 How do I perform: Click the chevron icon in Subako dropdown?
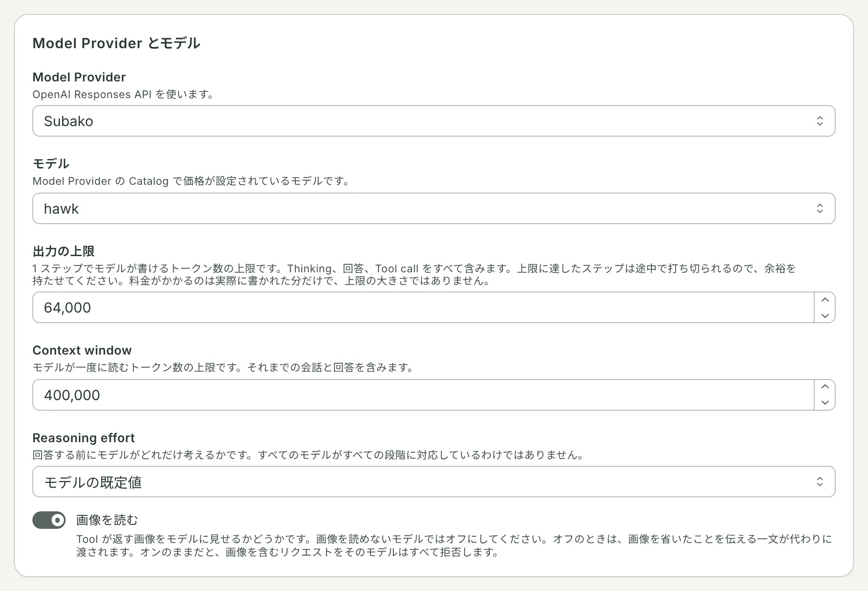click(x=819, y=121)
